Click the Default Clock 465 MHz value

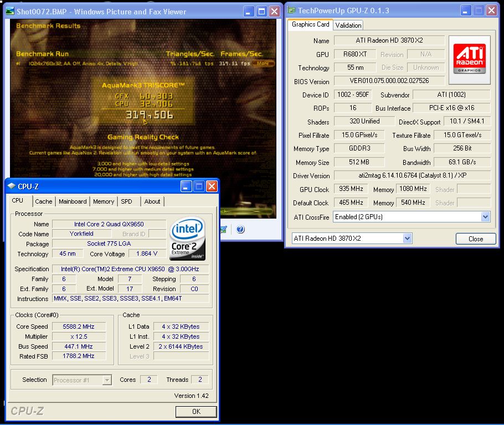coord(351,203)
